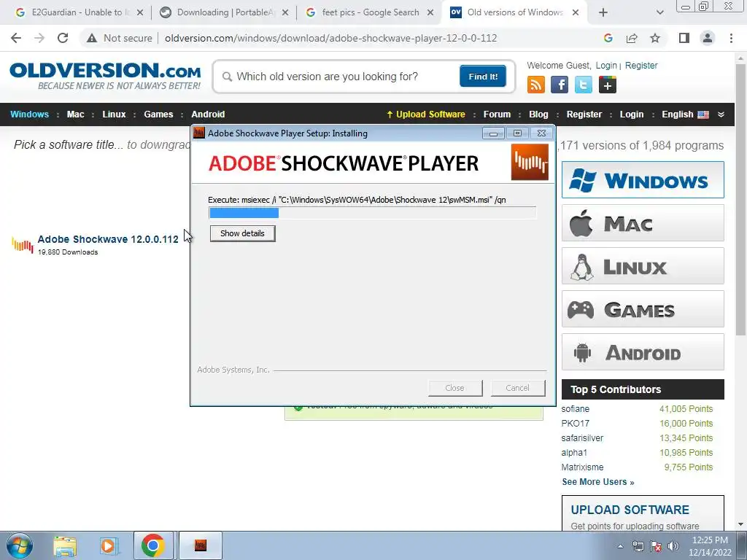Click the Find It! search button

[483, 76]
